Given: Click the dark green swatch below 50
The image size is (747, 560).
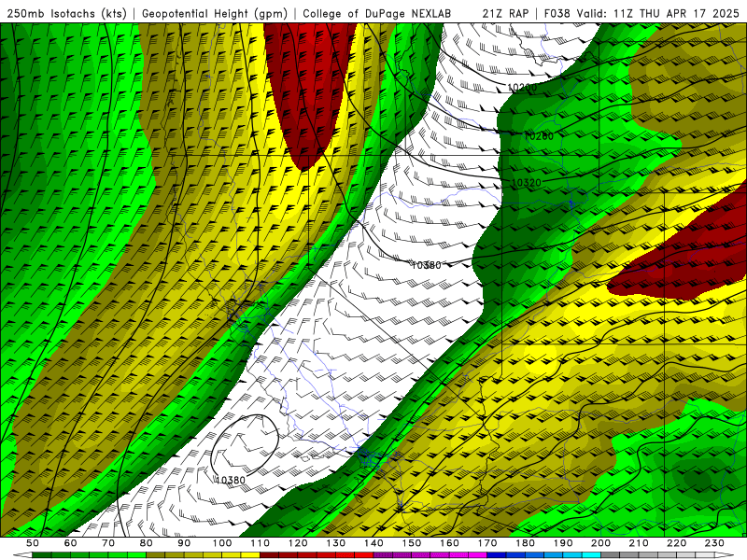Looking at the screenshot, I should tap(42, 555).
